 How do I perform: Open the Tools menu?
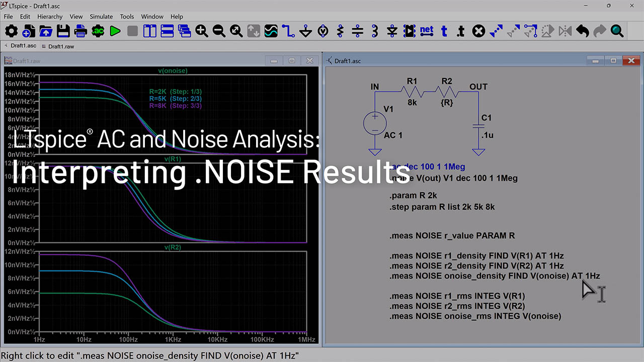tap(127, 17)
